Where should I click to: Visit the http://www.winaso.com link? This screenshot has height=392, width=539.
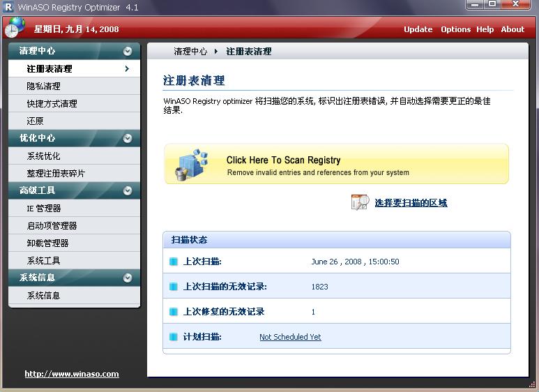pos(72,374)
